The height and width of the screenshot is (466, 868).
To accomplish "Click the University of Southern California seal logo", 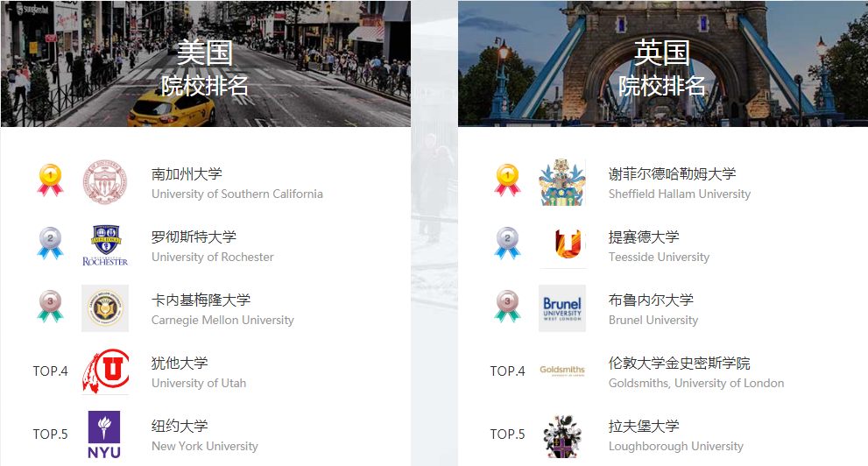I will (105, 182).
